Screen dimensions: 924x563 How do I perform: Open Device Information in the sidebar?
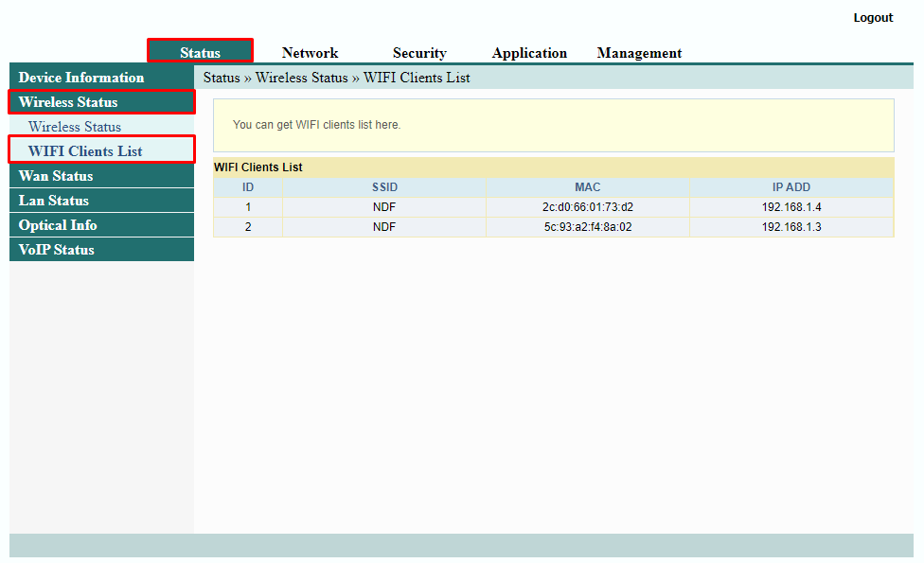pos(81,78)
